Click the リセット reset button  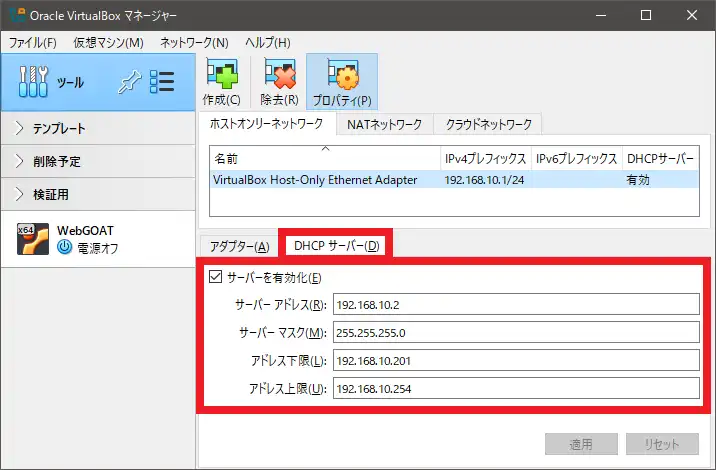pos(662,444)
